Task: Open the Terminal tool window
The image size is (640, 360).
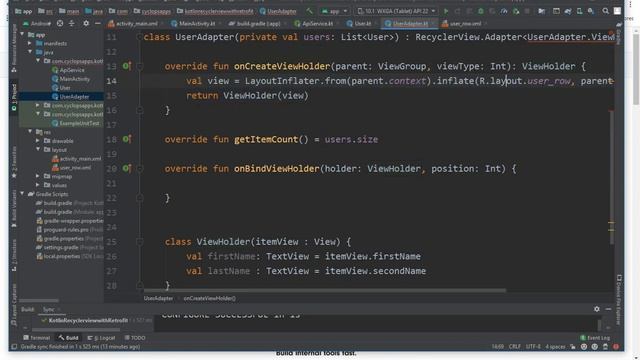Action: [37, 338]
